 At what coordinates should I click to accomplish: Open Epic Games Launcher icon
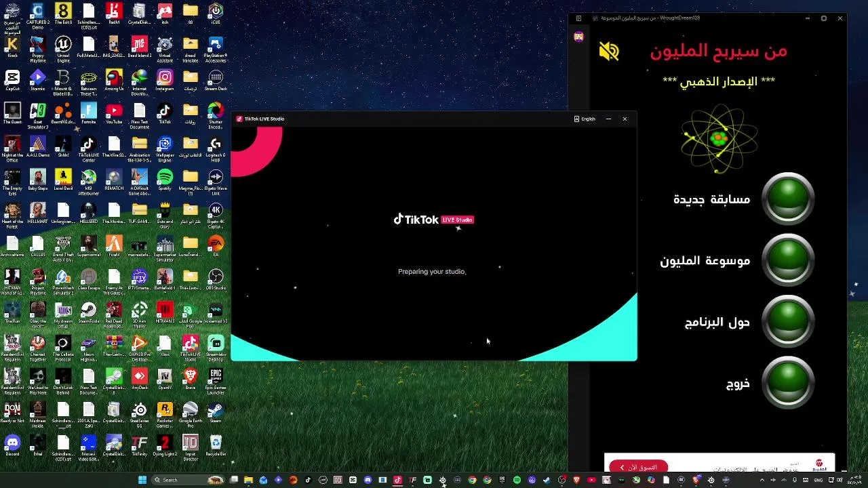pyautogui.click(x=216, y=381)
